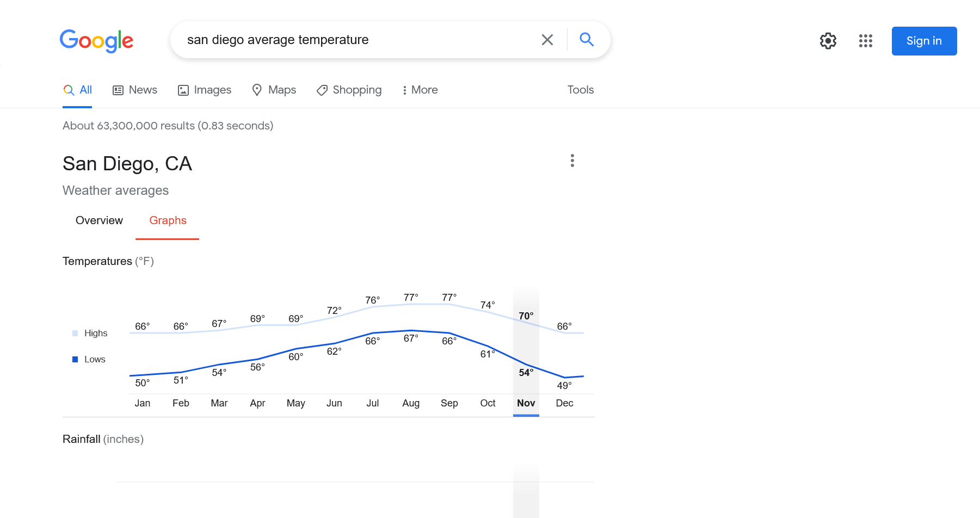
Task: Switch to the News results tab
Action: click(135, 90)
